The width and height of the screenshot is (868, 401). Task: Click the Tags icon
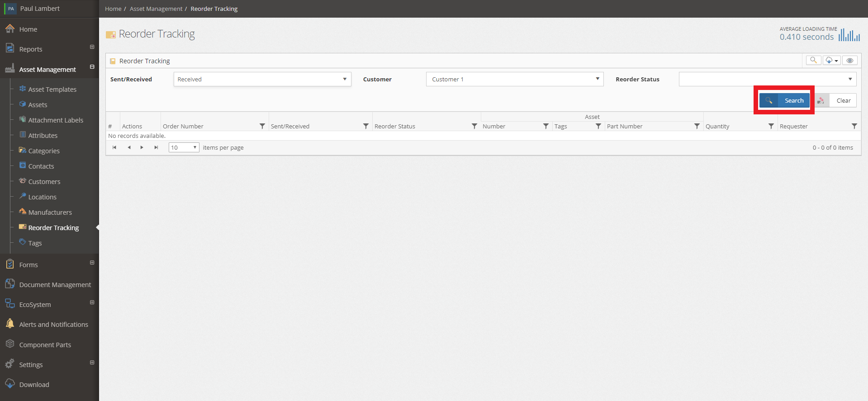[x=23, y=242]
